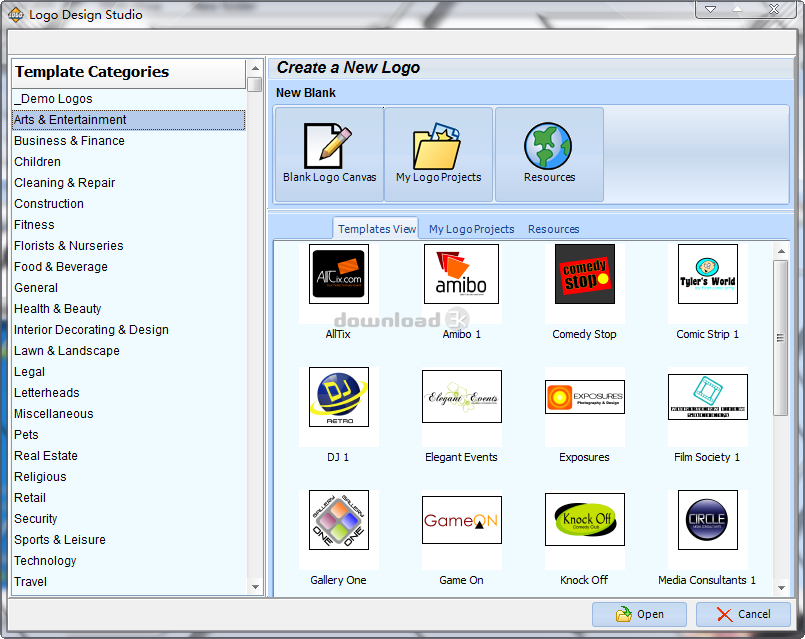Click the Logo Design Studio title icon
Viewport: 805px width, 639px height.
[x=16, y=15]
